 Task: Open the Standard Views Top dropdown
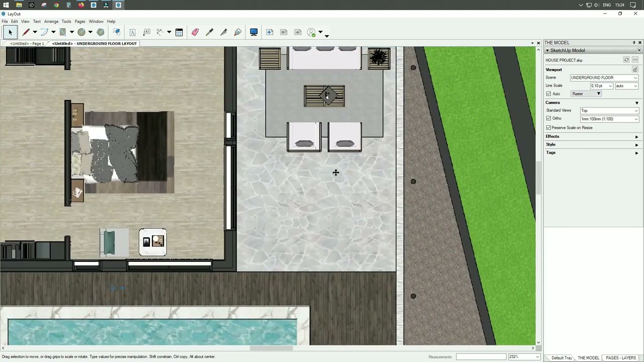click(x=609, y=111)
